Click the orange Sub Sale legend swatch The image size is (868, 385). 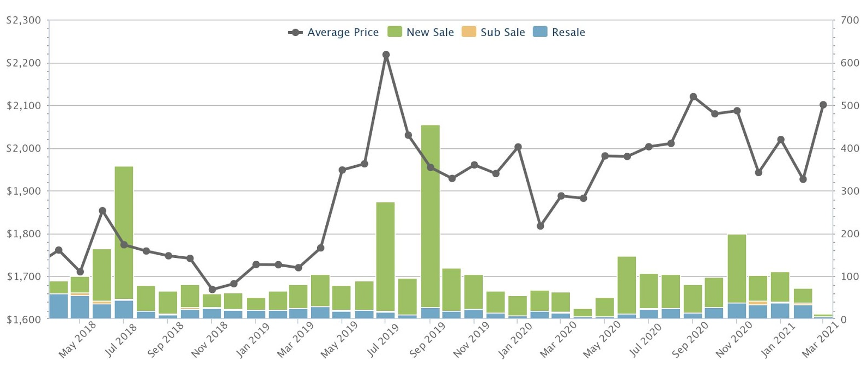pos(469,32)
